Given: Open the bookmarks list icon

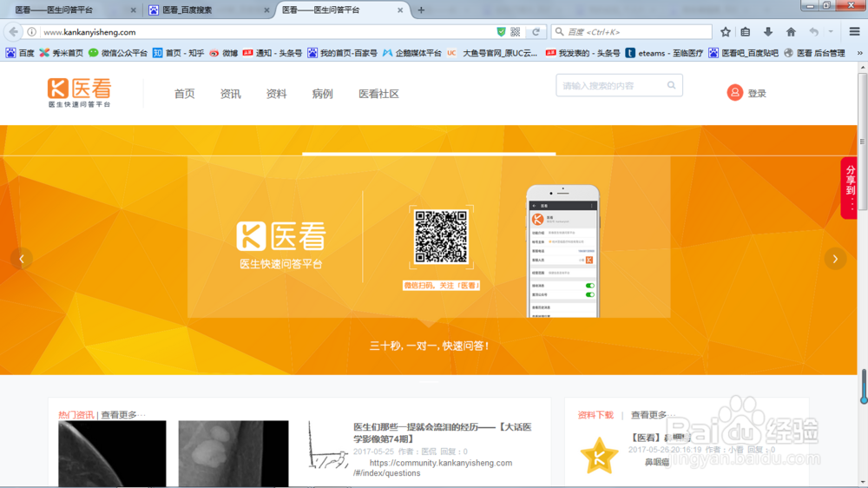Looking at the screenshot, I should 746,32.
